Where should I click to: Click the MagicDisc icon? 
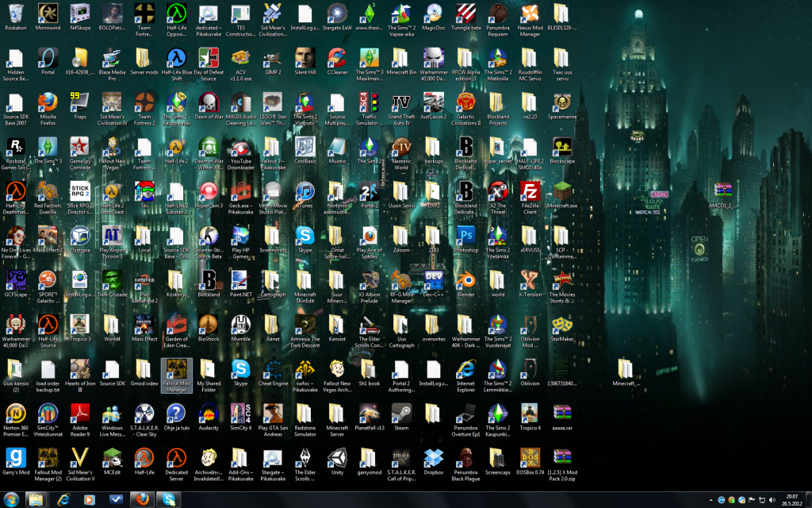[x=433, y=17]
